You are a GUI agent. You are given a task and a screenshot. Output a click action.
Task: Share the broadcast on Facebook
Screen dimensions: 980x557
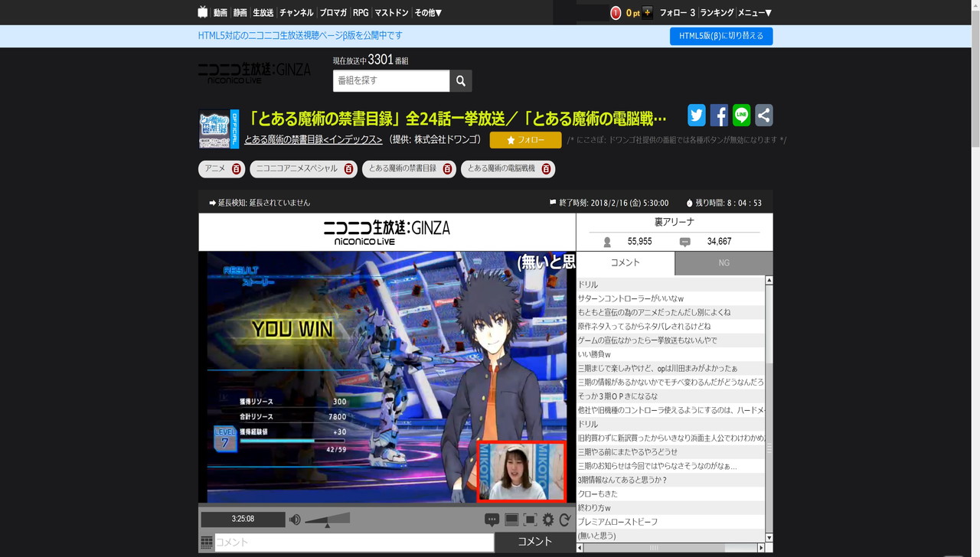[x=719, y=115]
